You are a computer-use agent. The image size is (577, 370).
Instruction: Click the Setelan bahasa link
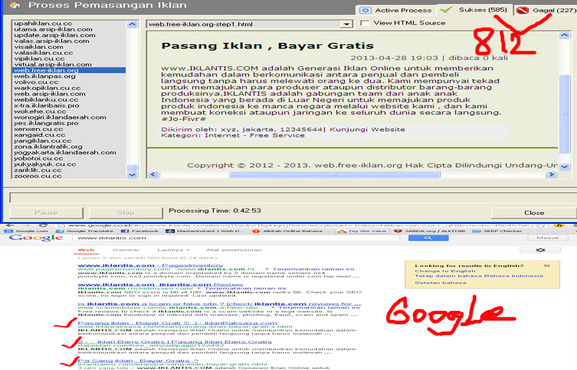440,283
